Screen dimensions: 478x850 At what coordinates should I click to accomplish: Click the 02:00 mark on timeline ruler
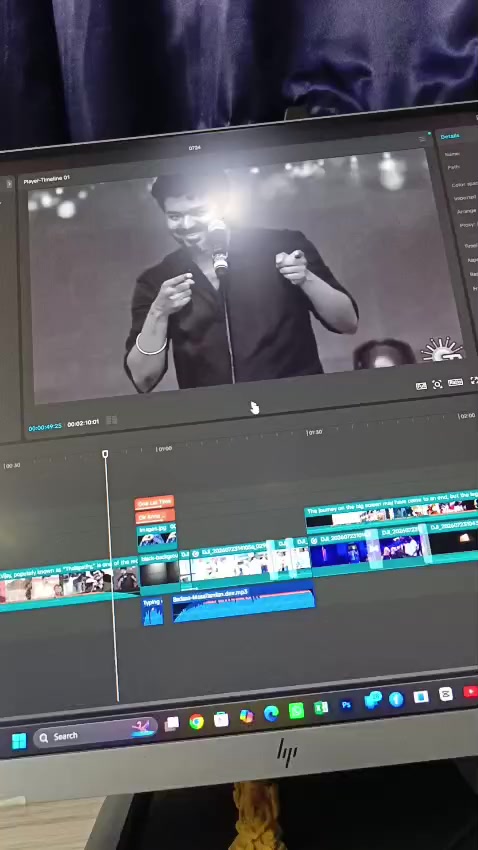pyautogui.click(x=467, y=416)
